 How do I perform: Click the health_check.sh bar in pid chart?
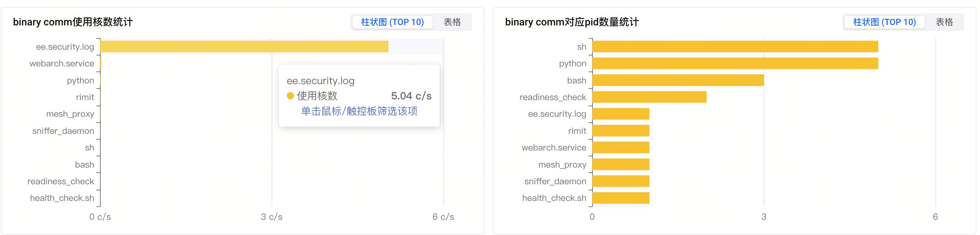coord(621,198)
